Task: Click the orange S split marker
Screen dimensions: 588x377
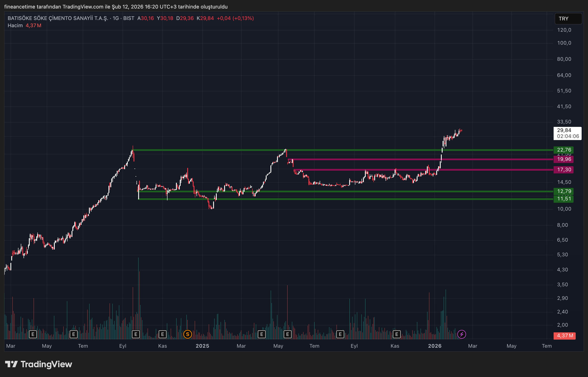Action: tap(187, 334)
